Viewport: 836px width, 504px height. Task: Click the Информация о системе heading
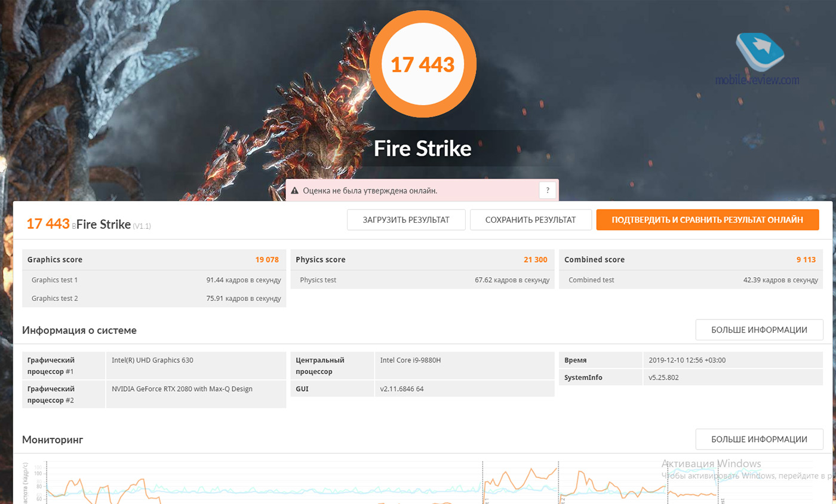click(x=79, y=330)
